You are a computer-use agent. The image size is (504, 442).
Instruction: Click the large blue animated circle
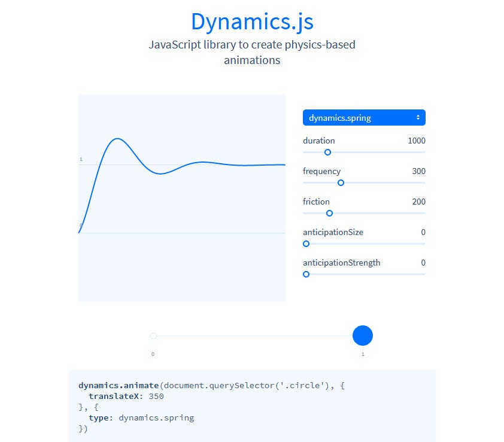point(362,336)
